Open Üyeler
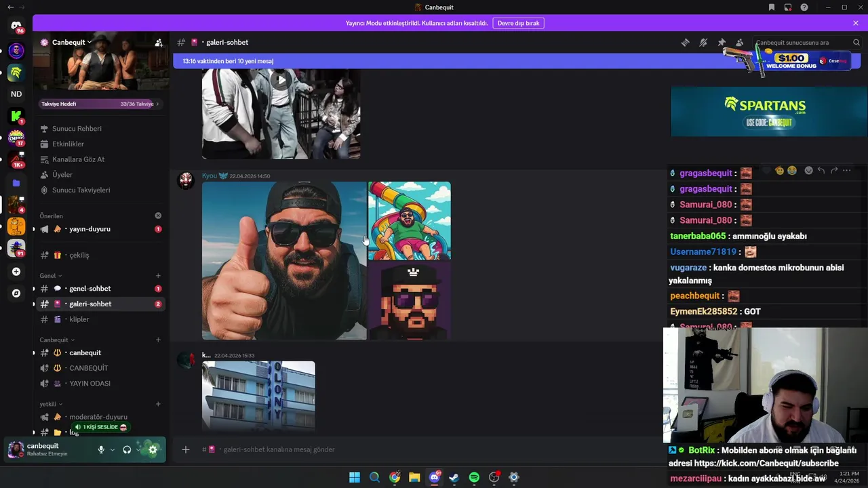 (x=62, y=175)
